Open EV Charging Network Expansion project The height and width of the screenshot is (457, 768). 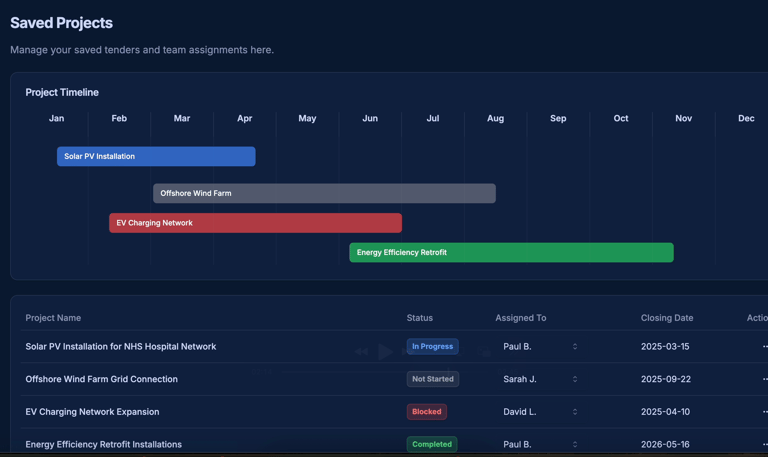(x=92, y=412)
